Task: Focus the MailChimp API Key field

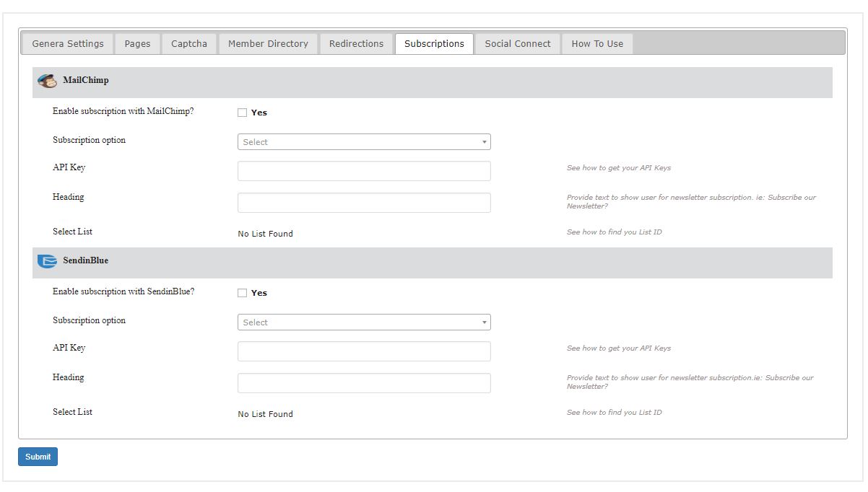Action: pyautogui.click(x=364, y=171)
